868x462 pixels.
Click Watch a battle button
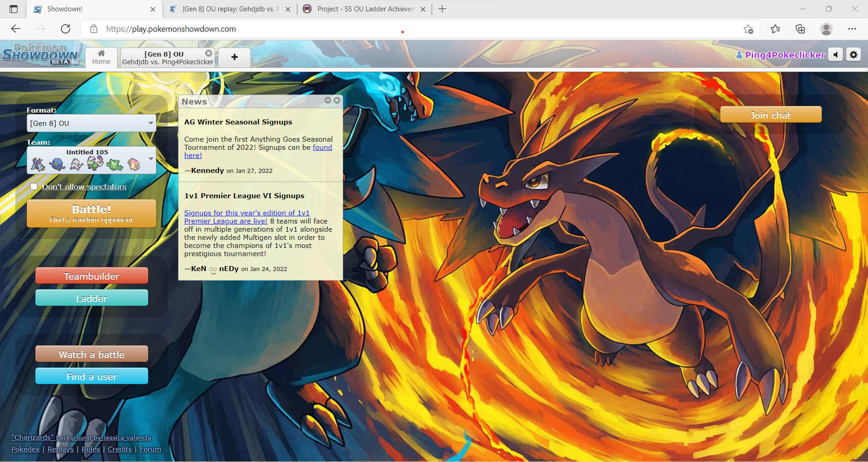[x=92, y=354]
